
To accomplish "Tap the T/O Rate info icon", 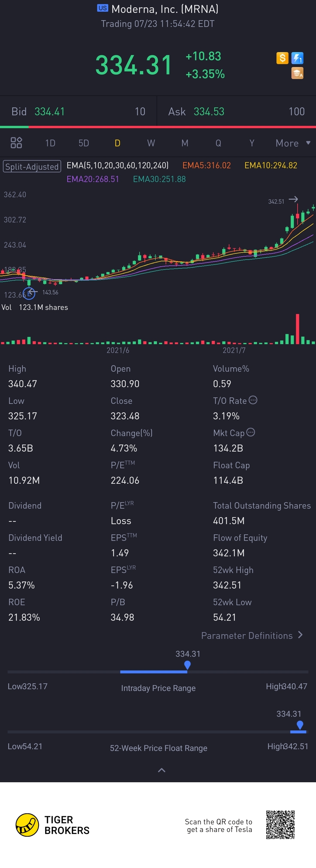I will (x=253, y=400).
